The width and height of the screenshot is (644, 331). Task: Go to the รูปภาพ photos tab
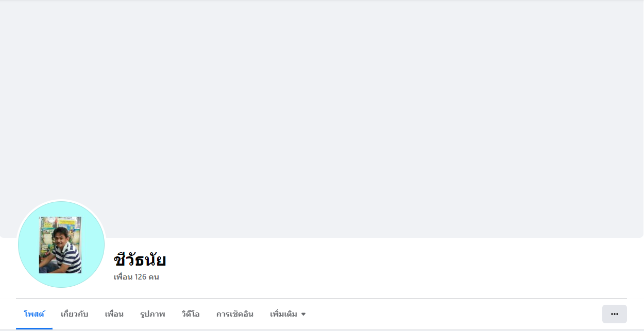[152, 314]
